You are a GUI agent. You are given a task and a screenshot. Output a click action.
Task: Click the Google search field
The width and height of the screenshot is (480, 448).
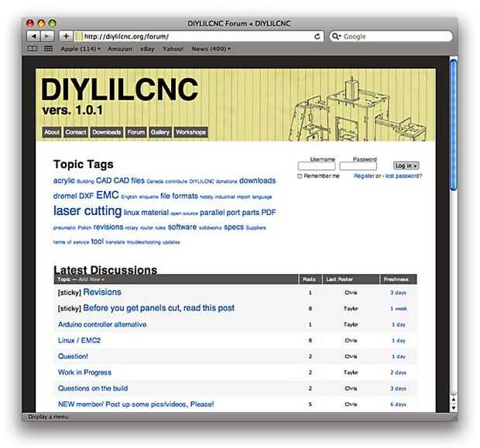(391, 36)
